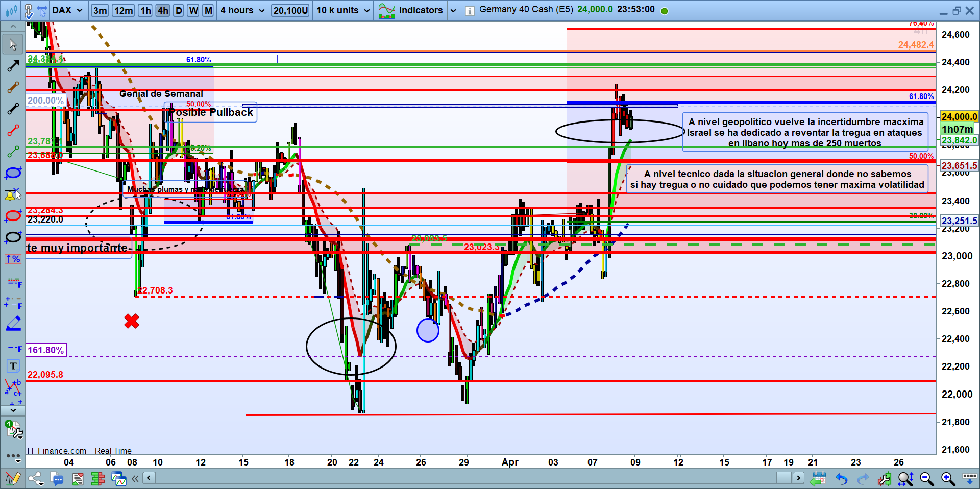Choose the eraser drawing tool

pos(13,323)
